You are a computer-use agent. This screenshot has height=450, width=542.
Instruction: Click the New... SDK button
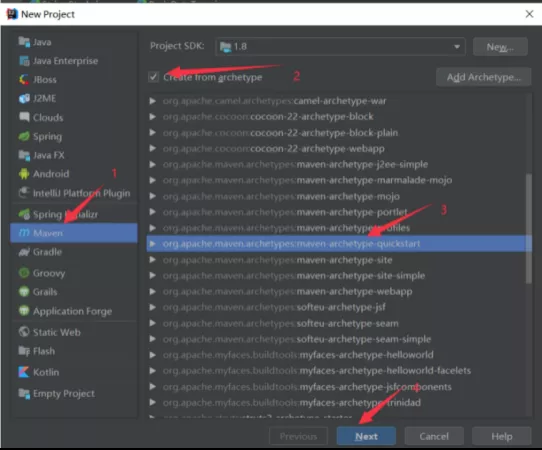500,47
